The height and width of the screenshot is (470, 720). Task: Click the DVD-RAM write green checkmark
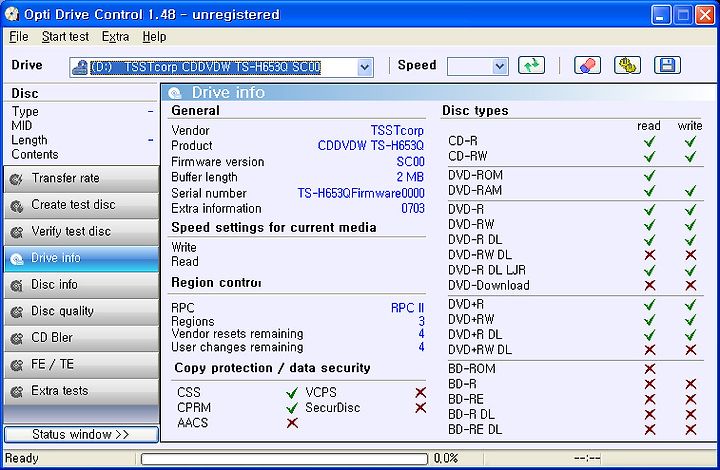[x=690, y=190]
